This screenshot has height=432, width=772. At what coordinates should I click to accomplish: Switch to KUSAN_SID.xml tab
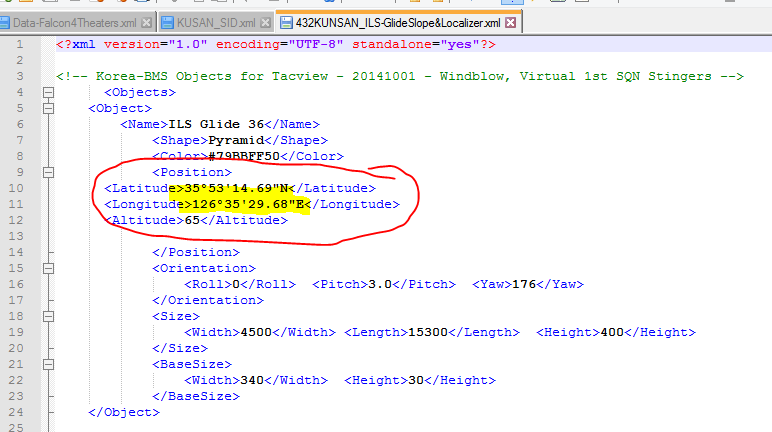216,23
